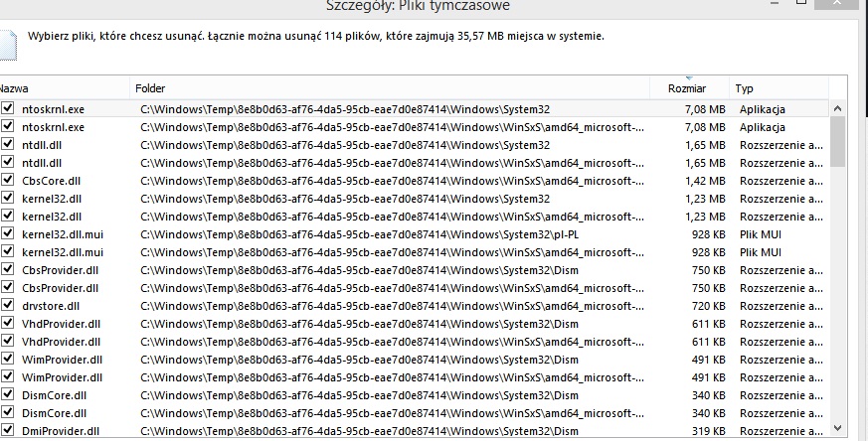
Task: Uncheck the drvstore.dll file checkbox
Action: 7,306
